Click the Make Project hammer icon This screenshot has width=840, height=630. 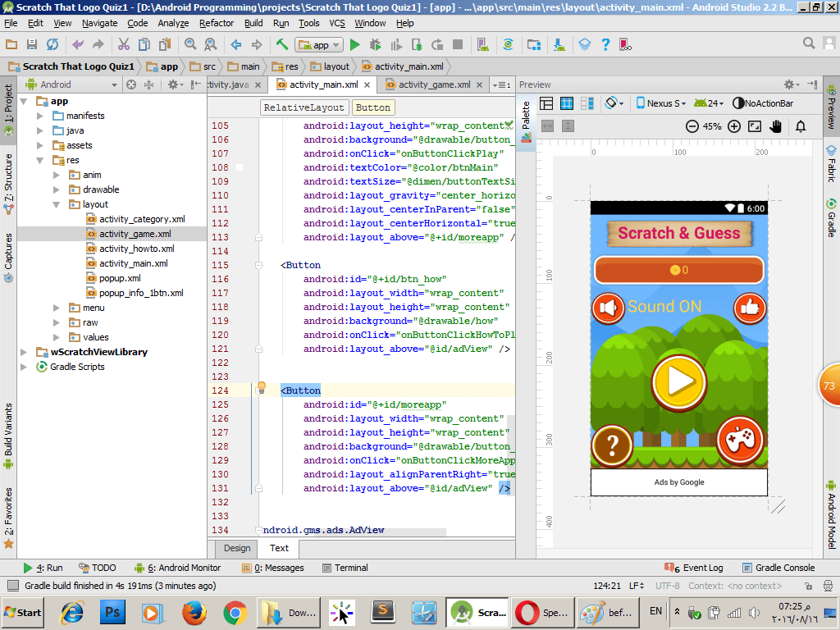(281, 44)
